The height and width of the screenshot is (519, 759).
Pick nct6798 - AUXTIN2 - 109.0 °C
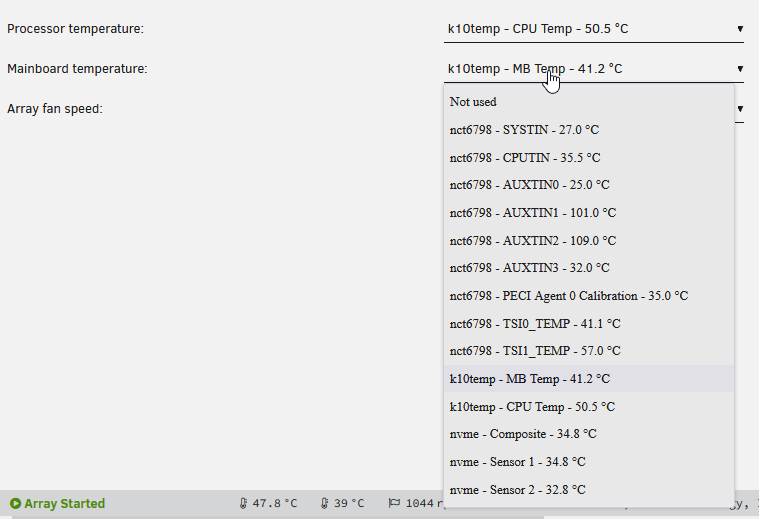point(589,241)
